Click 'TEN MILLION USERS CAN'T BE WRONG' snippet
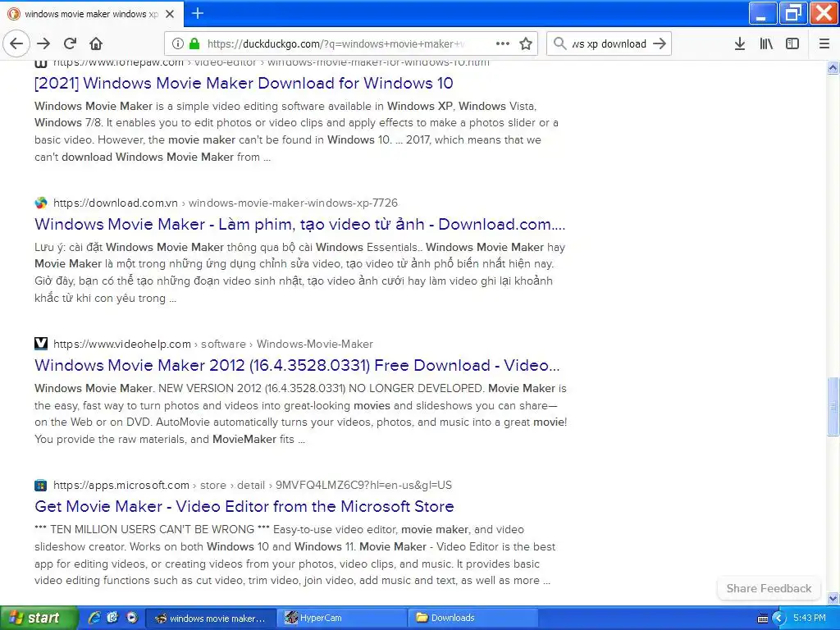 (152, 529)
